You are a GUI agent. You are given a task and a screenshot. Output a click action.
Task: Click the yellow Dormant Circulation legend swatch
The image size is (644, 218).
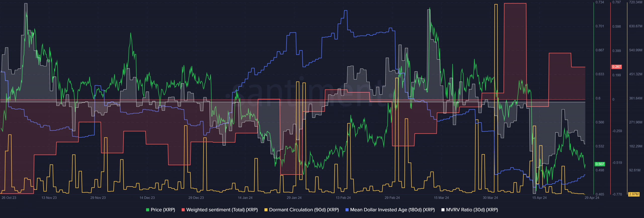(x=266, y=210)
